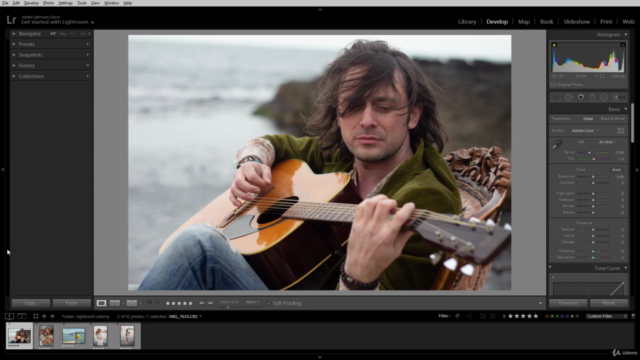Toggle shadow clipping indicator in histogram
The image size is (640, 360).
point(554,44)
